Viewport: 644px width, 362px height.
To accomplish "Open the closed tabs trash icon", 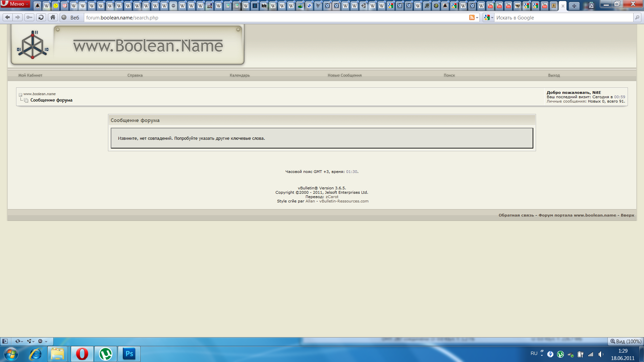I will tap(591, 6).
